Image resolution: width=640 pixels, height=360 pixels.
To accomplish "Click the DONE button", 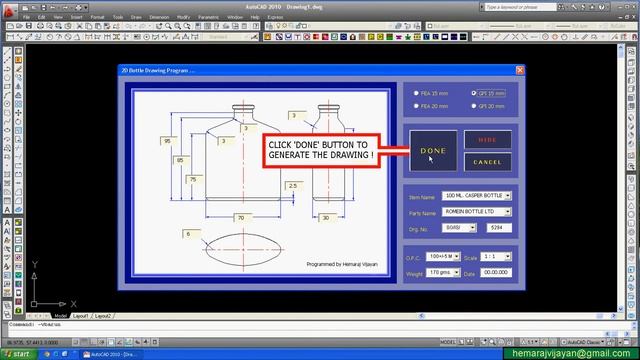I will point(433,151).
